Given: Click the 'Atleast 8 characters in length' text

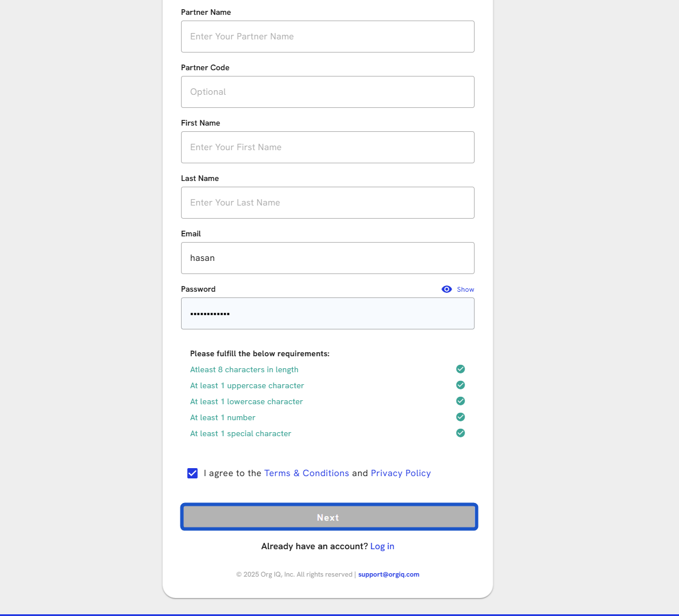Looking at the screenshot, I should [244, 370].
